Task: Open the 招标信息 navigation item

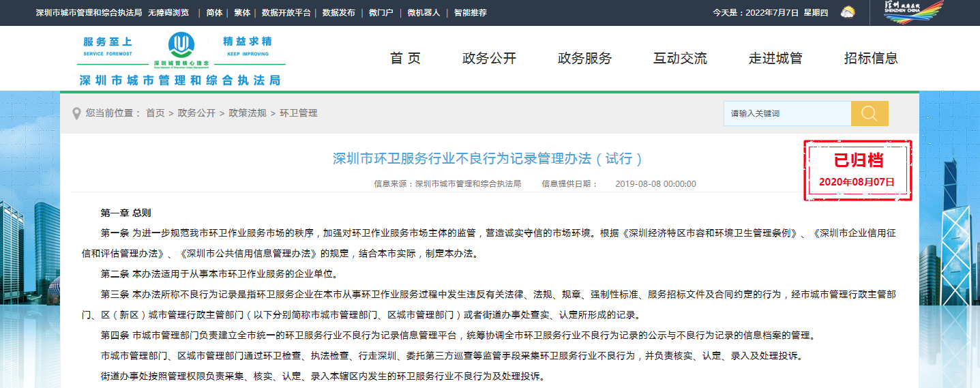Action: (871, 59)
